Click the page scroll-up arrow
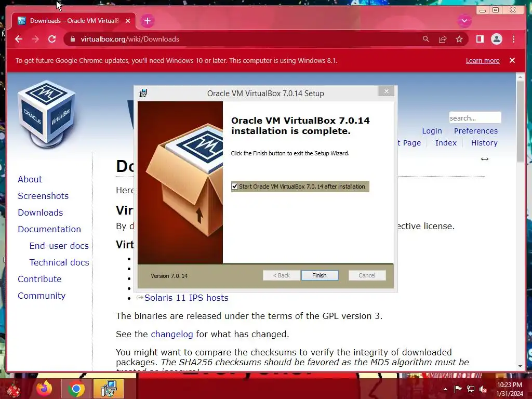The width and height of the screenshot is (532, 399). (520, 77)
